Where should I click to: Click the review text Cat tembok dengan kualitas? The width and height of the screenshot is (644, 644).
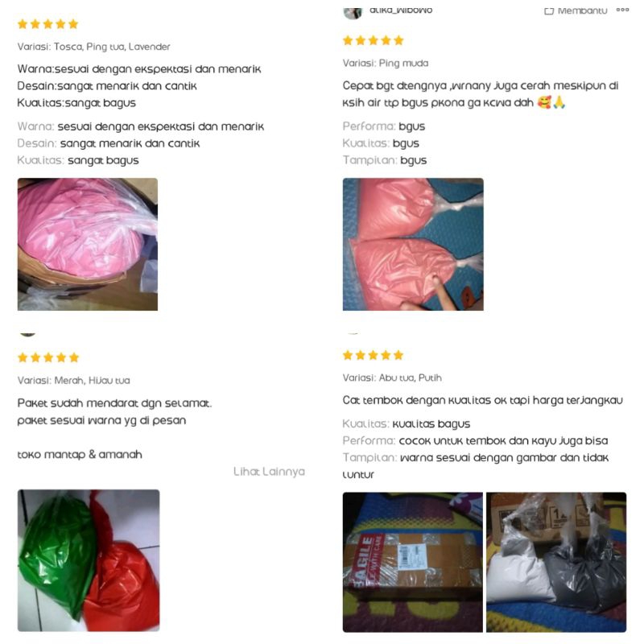(482, 400)
